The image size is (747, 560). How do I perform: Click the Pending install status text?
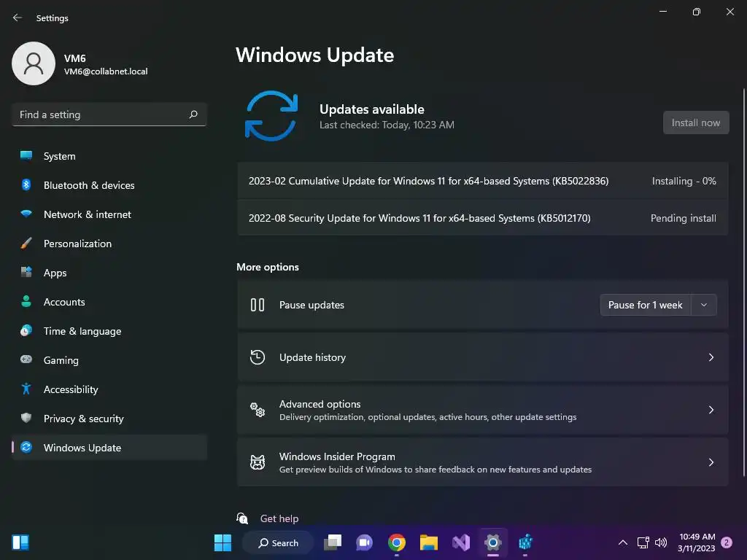pos(683,218)
